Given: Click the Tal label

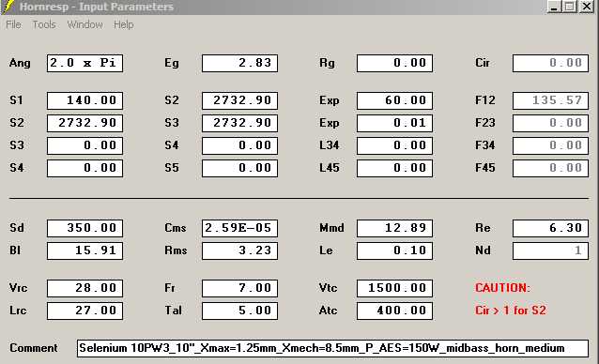Looking at the screenshot, I should click(x=173, y=311).
